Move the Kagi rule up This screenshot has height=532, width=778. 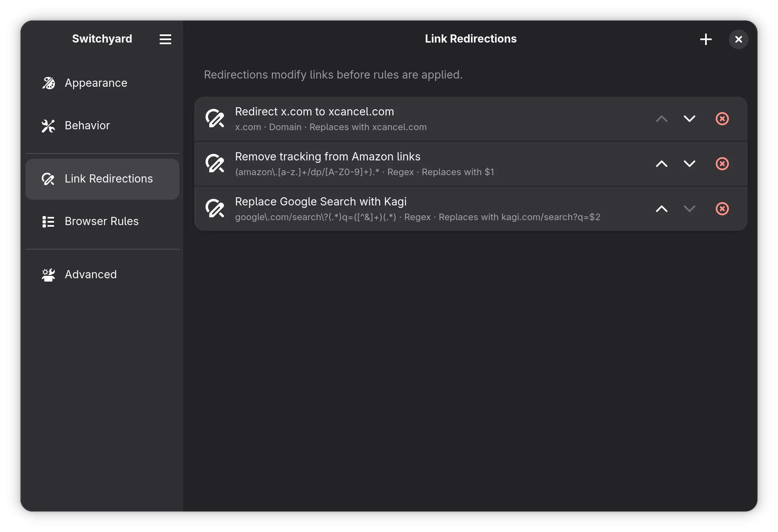pyautogui.click(x=662, y=209)
